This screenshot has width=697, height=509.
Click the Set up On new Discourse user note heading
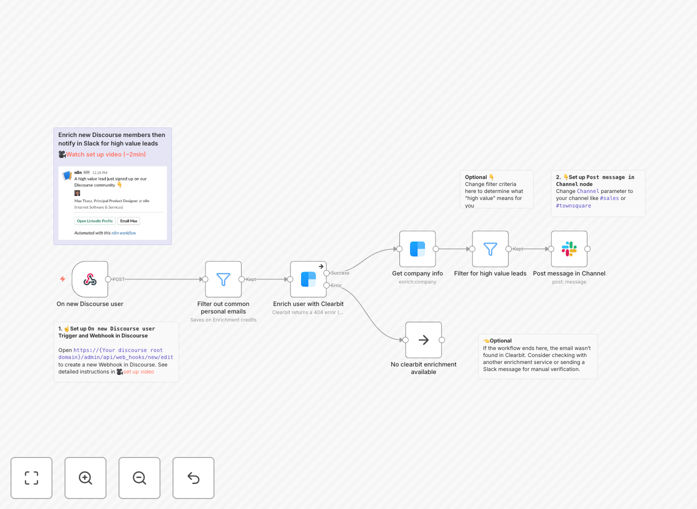(107, 332)
